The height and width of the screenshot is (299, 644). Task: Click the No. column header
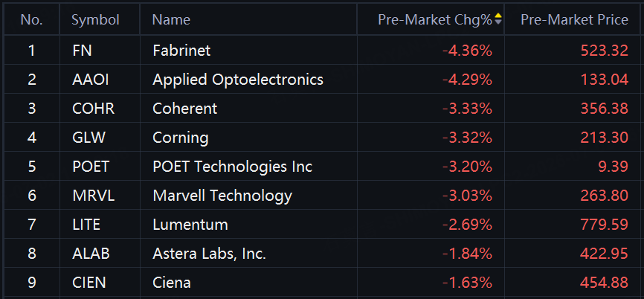click(32, 20)
